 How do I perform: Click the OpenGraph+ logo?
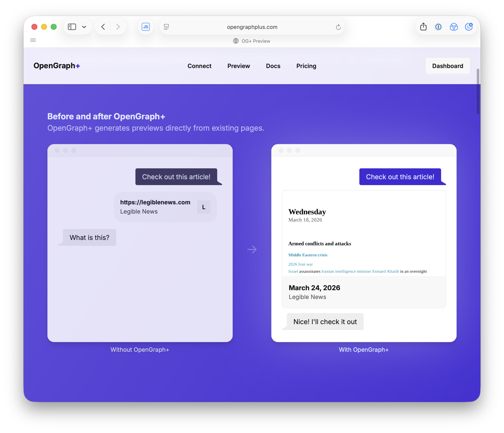(57, 66)
